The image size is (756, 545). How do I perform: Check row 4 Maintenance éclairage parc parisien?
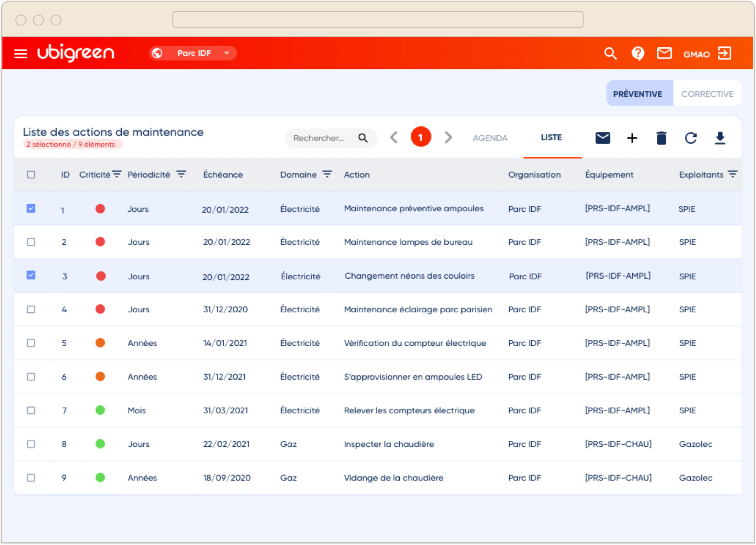31,309
